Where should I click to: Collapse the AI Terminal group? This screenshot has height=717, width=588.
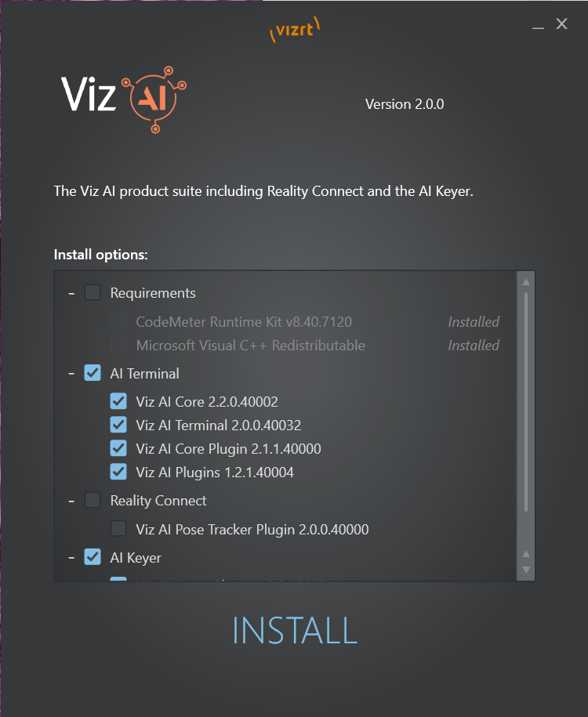(71, 374)
